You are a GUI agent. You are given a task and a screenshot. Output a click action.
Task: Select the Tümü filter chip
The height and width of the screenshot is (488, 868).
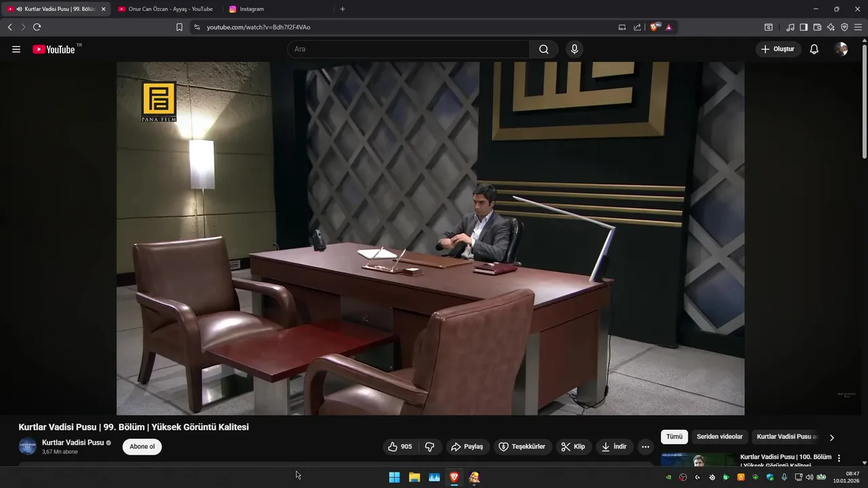tap(674, 437)
